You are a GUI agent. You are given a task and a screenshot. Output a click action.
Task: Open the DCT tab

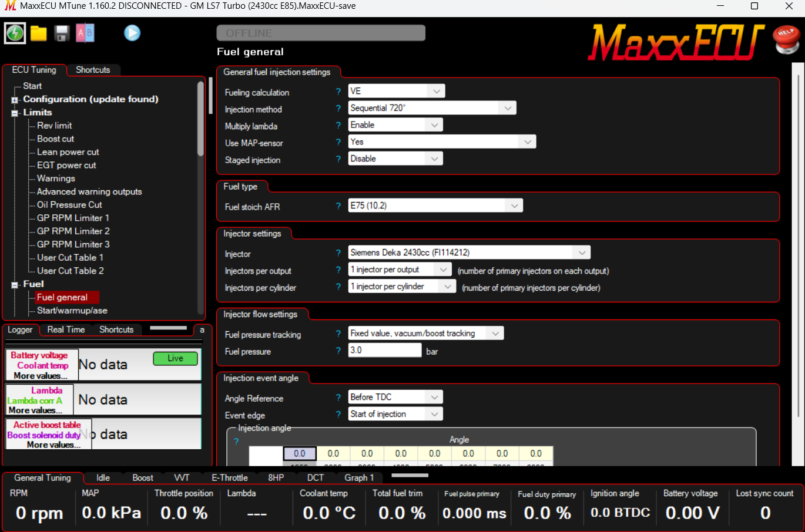[x=316, y=478]
